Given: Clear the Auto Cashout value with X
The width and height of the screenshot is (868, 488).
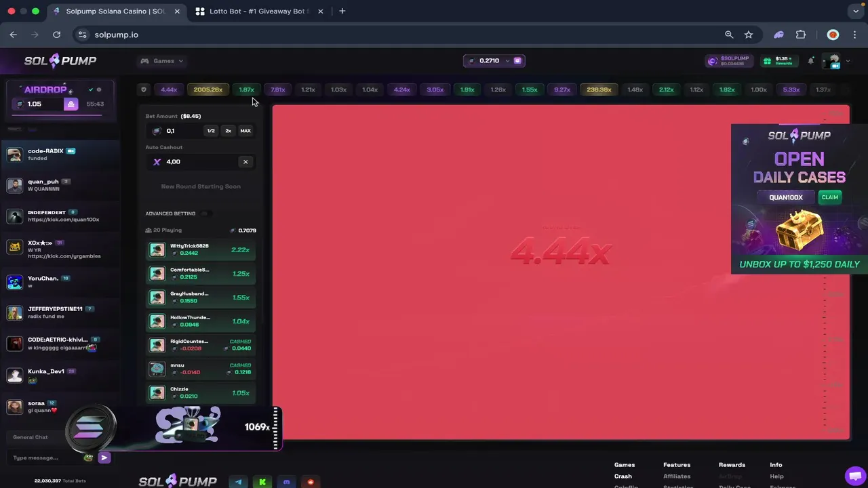Looking at the screenshot, I should pos(245,162).
